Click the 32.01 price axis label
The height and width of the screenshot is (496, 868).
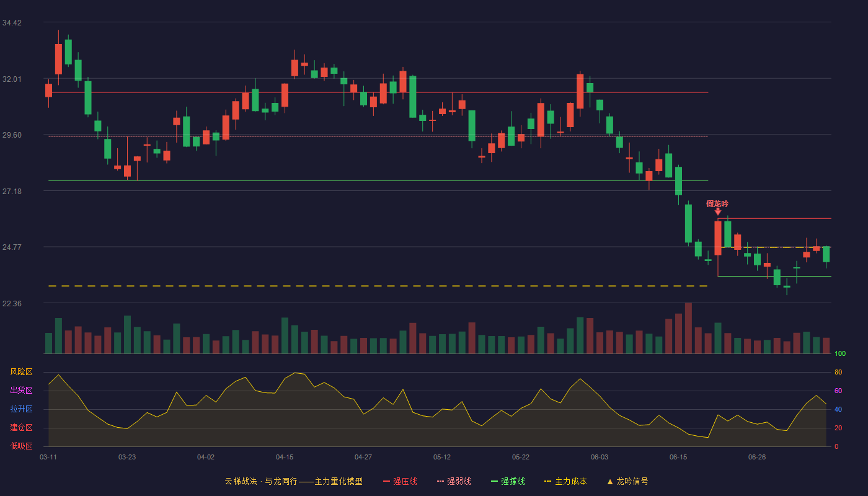point(12,79)
